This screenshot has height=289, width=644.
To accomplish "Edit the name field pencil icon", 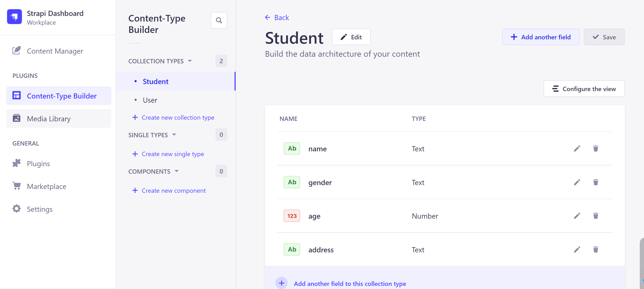I will [577, 149].
